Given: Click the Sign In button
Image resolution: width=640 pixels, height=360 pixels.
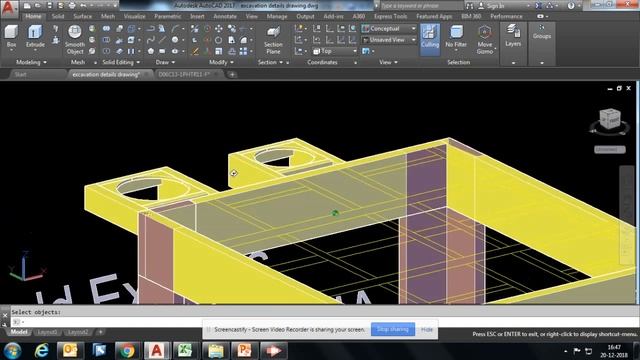Looking at the screenshot, I should pyautogui.click(x=491, y=6).
